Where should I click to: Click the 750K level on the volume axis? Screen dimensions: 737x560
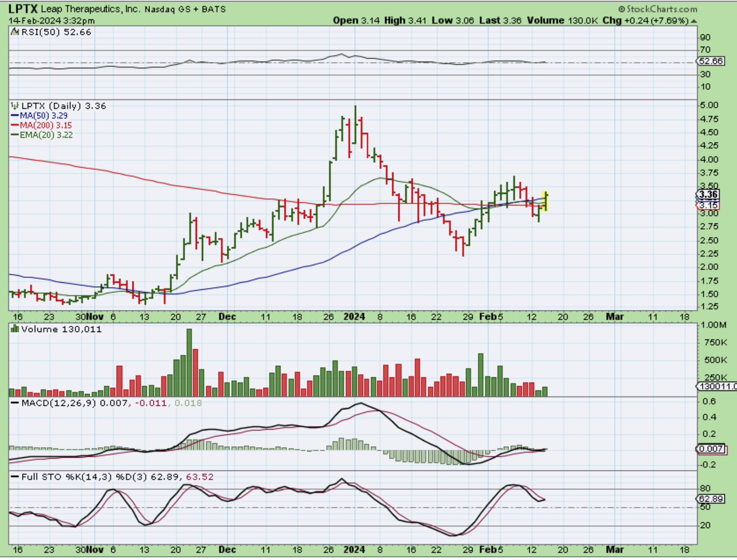716,343
